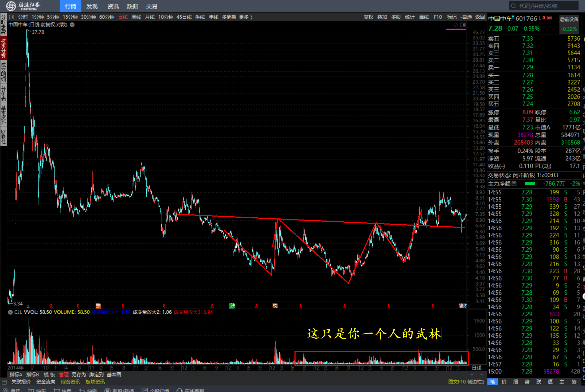Open the 行情 top menu tab
The width and height of the screenshot is (585, 392).
(70, 6)
